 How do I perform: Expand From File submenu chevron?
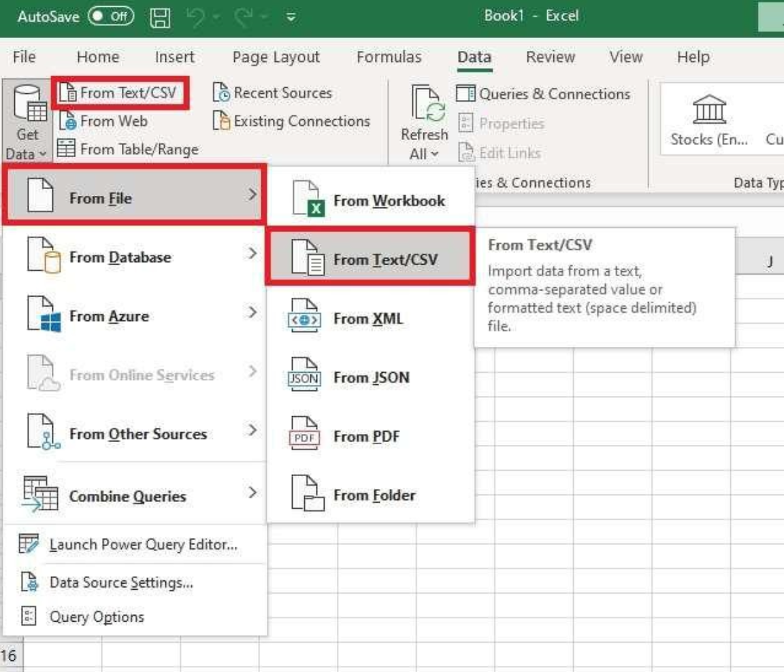(x=252, y=195)
